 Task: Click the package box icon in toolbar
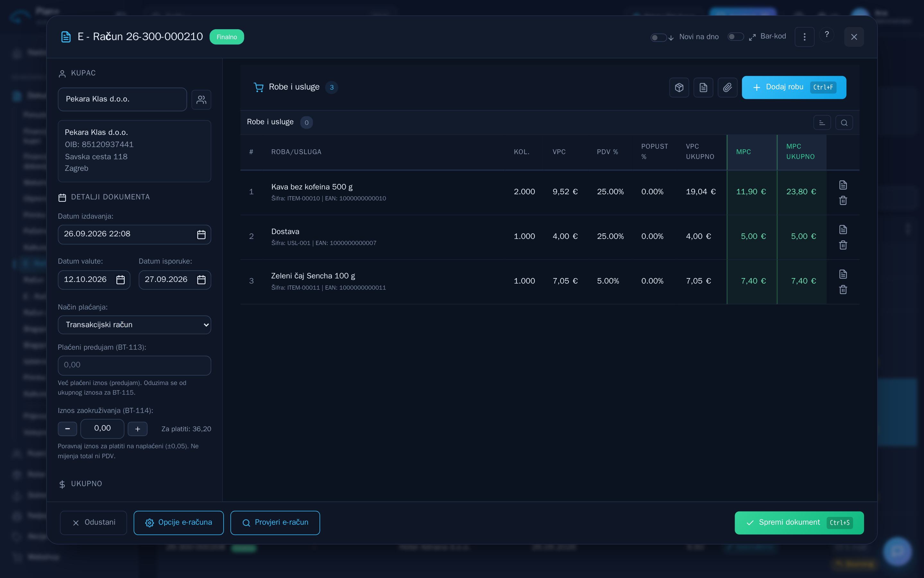click(679, 88)
